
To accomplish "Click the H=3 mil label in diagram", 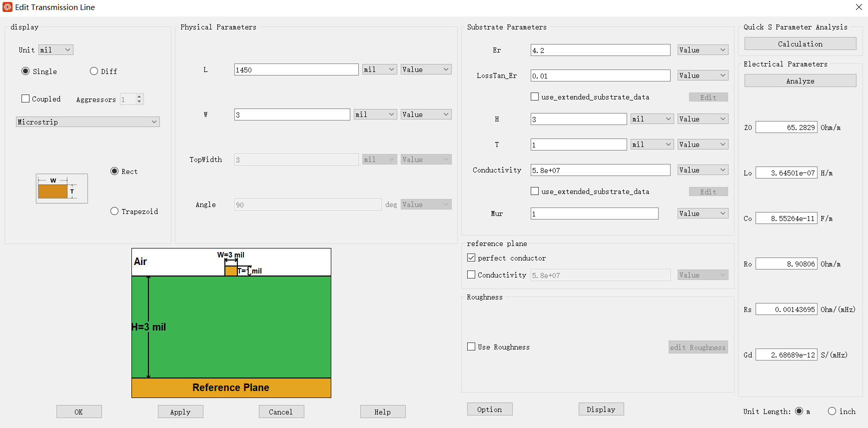I will tap(148, 327).
